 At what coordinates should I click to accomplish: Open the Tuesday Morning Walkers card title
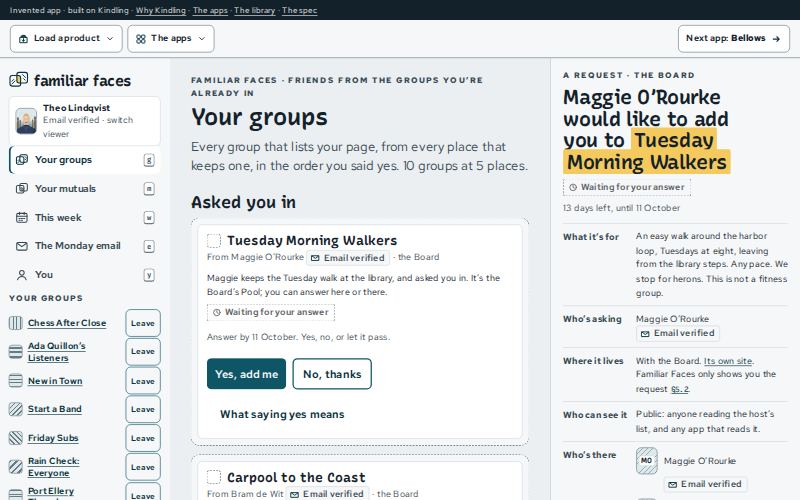[312, 240]
